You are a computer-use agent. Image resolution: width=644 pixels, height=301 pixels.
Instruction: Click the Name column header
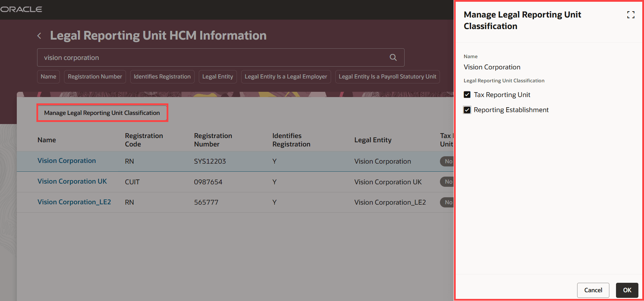pyautogui.click(x=47, y=140)
